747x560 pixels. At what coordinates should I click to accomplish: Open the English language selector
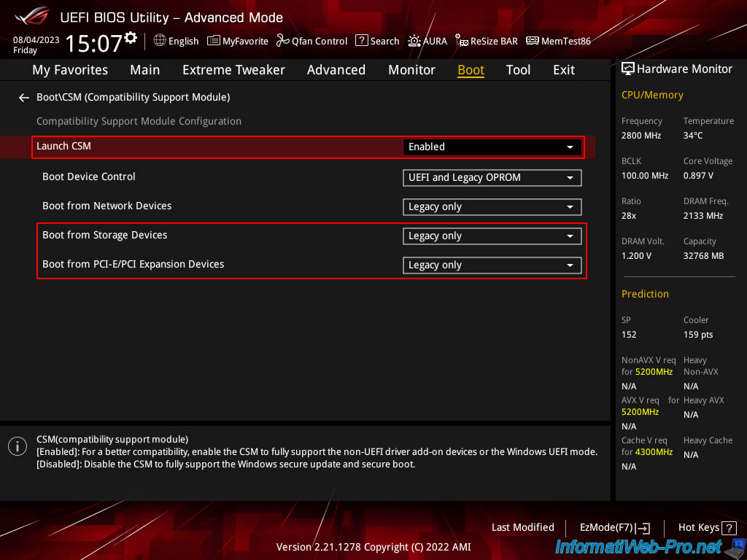pyautogui.click(x=176, y=41)
